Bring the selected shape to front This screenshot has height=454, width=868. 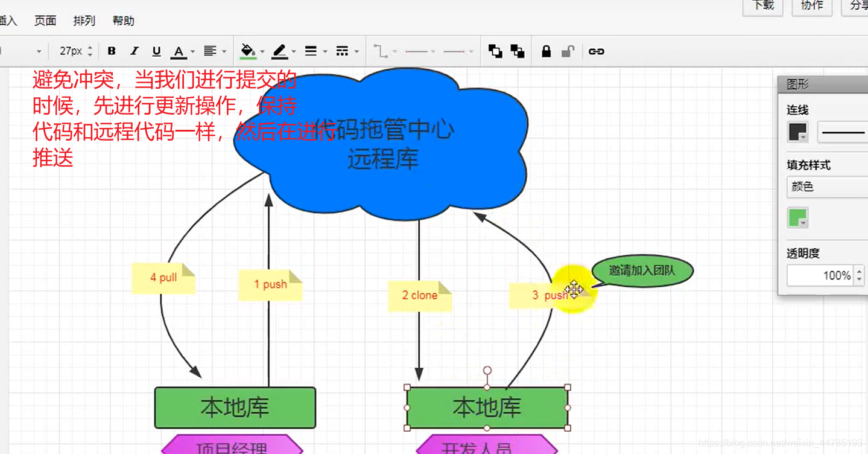pyautogui.click(x=495, y=51)
